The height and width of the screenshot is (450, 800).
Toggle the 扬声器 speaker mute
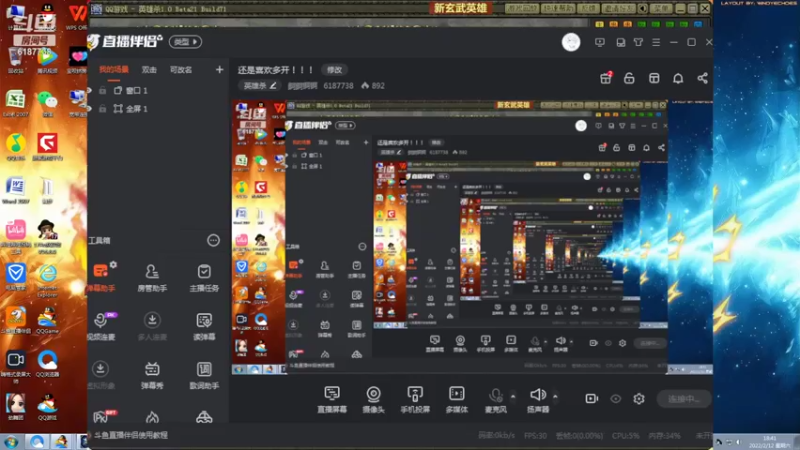[538, 399]
